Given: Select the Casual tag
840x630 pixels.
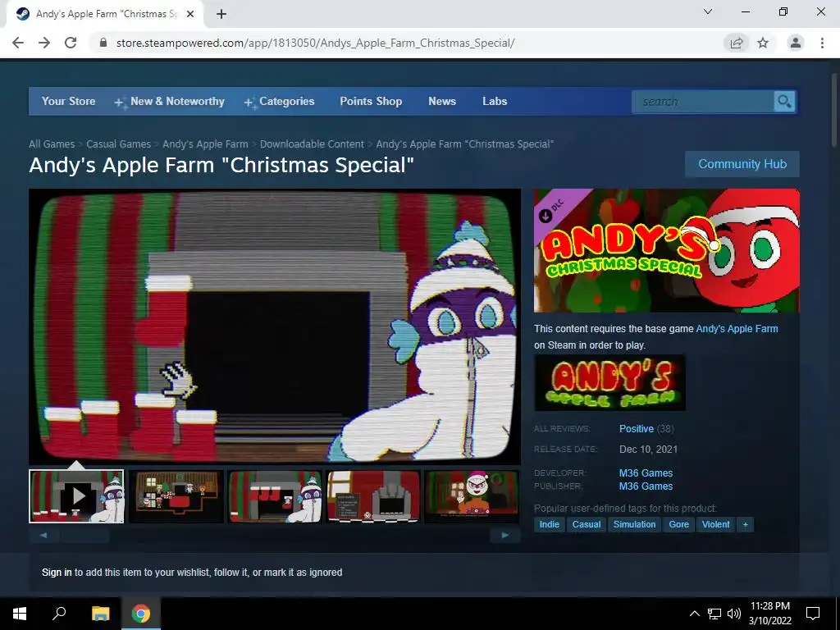Looking at the screenshot, I should 586,524.
